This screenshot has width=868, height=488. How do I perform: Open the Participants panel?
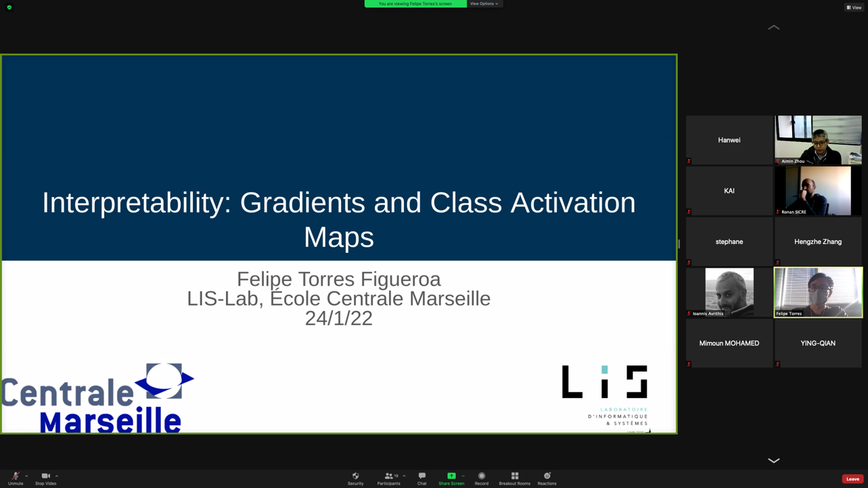click(x=388, y=478)
